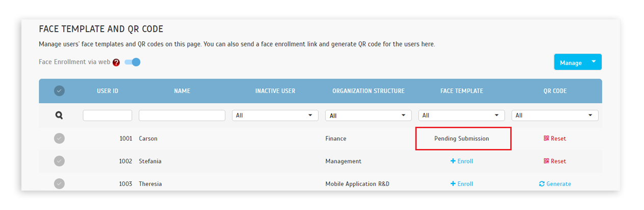The width and height of the screenshot is (644, 210).
Task: Click the Name filter input field
Action: [x=182, y=115]
